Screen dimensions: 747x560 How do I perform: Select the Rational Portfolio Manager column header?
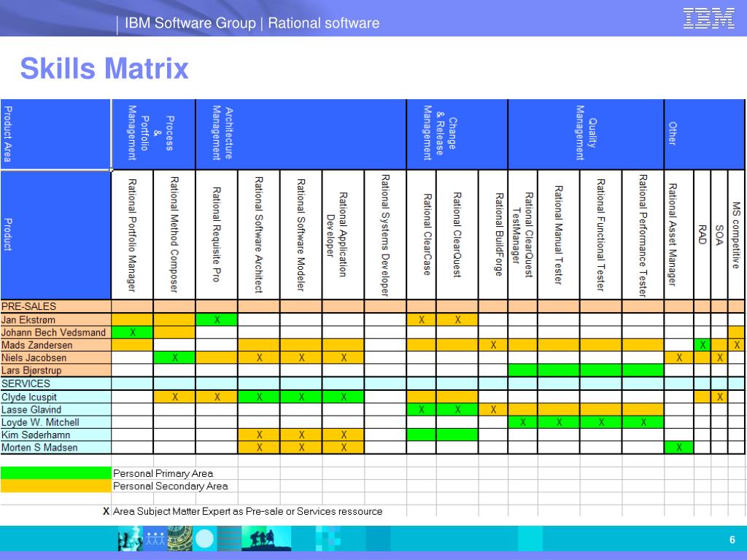pyautogui.click(x=133, y=235)
